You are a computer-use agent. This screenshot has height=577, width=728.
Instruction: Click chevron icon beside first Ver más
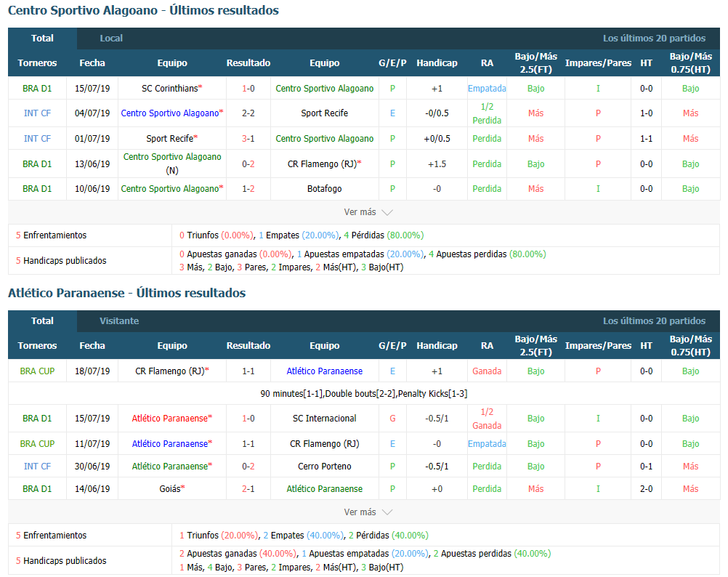(387, 213)
